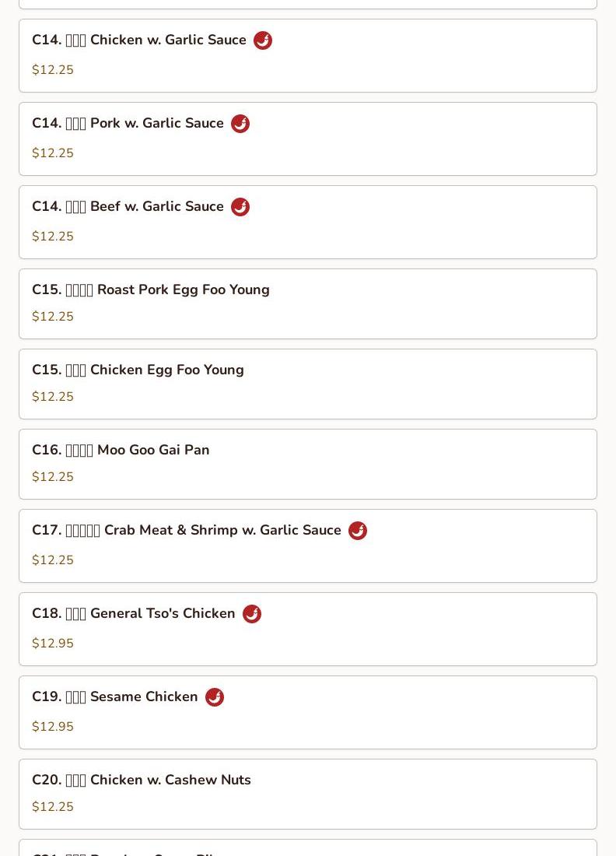This screenshot has height=856, width=616.
Task: Click the chili icon beside Sesame Chicken
Action: 215,697
